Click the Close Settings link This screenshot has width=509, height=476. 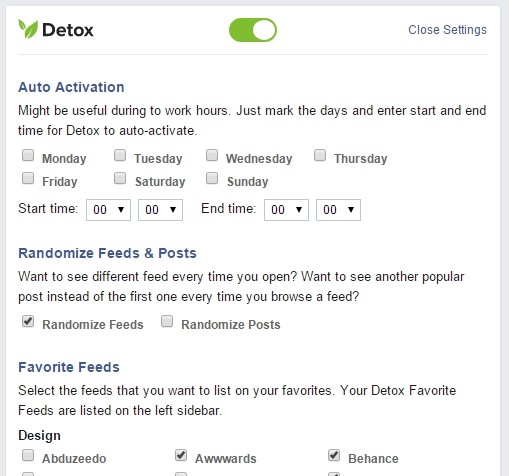(x=447, y=30)
